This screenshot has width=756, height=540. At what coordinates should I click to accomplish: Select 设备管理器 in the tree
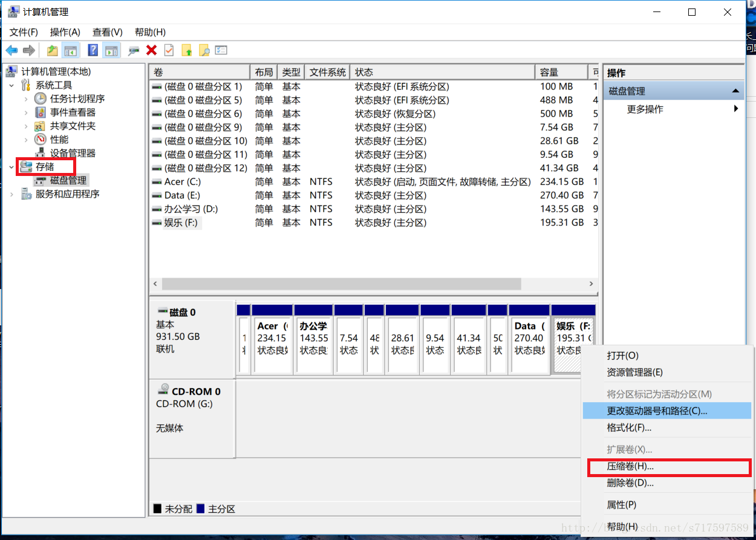73,154
